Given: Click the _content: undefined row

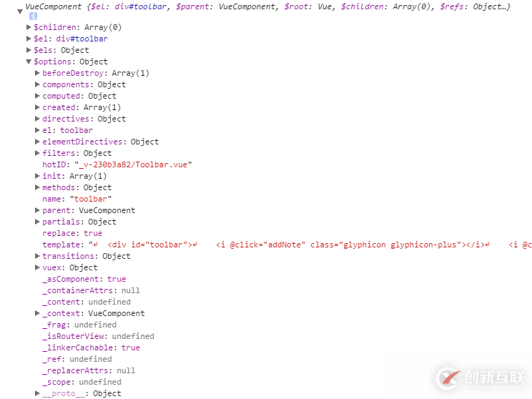Looking at the screenshot, I should click(87, 302).
